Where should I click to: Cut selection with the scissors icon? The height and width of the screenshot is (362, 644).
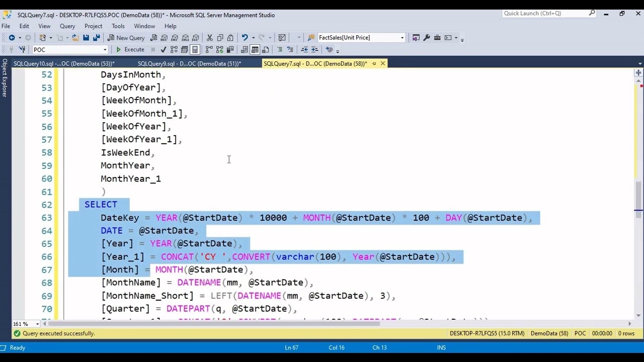point(209,38)
